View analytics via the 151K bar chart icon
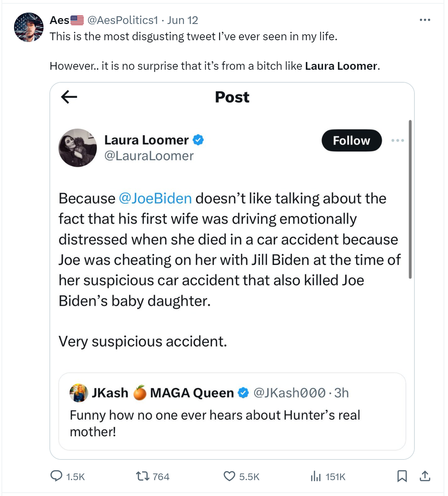Image resolution: width=448 pixels, height=496 pixels. pos(316,476)
